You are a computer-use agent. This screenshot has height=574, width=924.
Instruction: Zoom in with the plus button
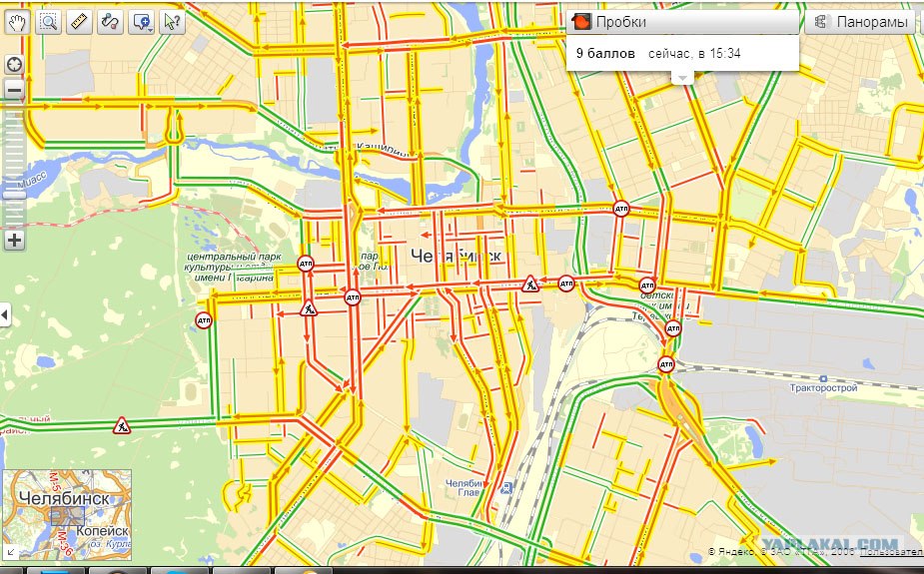coord(14,241)
